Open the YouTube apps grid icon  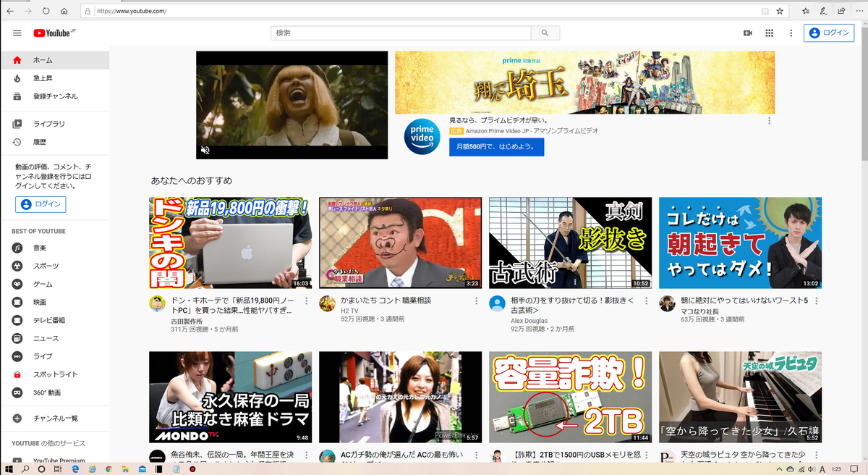769,33
